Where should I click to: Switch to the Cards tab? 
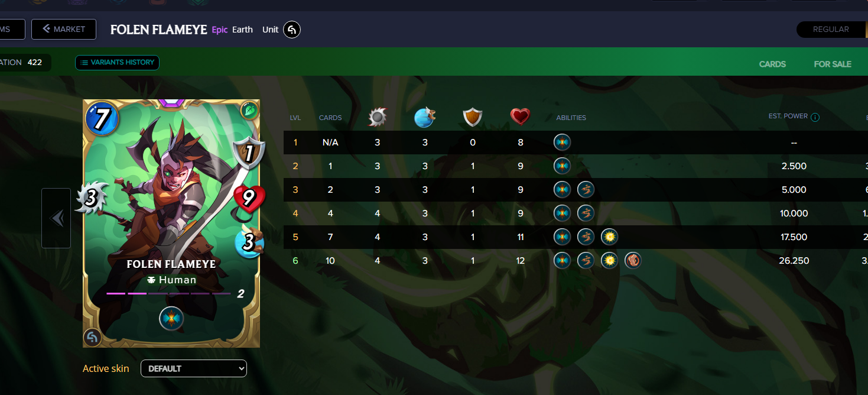click(772, 64)
